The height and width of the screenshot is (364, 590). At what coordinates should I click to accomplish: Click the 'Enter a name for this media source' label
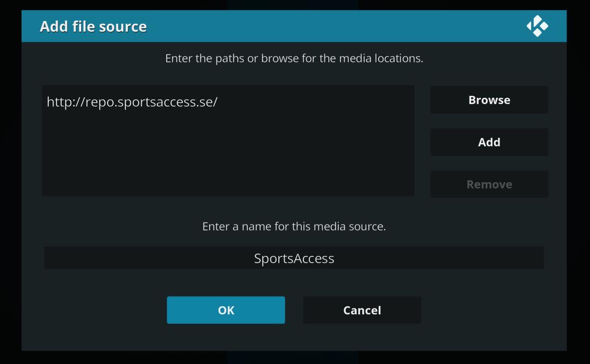point(294,226)
